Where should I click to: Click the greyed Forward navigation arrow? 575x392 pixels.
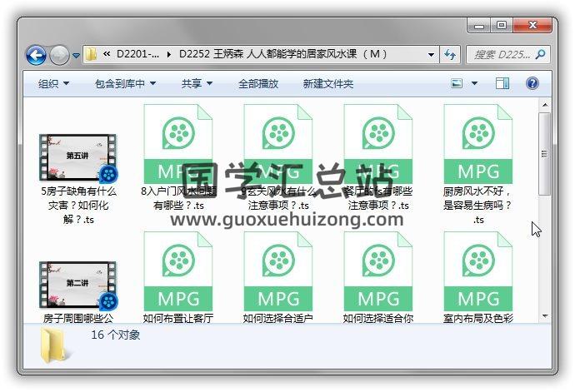59,55
